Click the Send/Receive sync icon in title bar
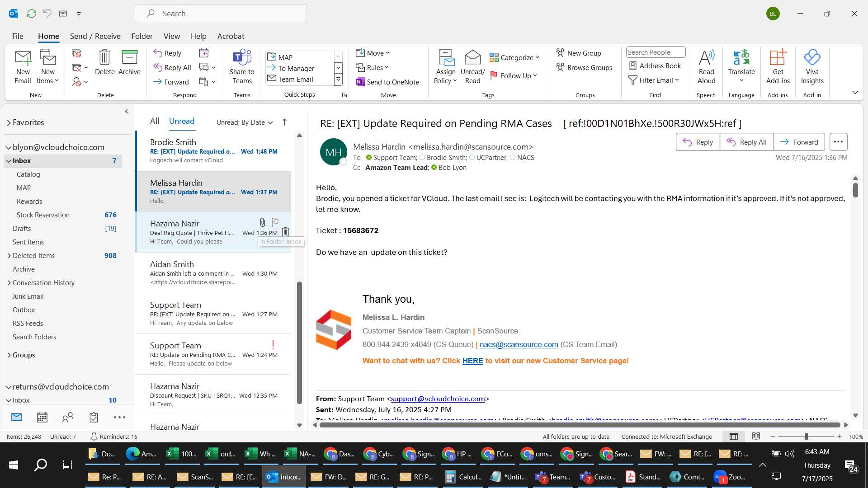The width and height of the screenshot is (868, 488). pos(31,14)
